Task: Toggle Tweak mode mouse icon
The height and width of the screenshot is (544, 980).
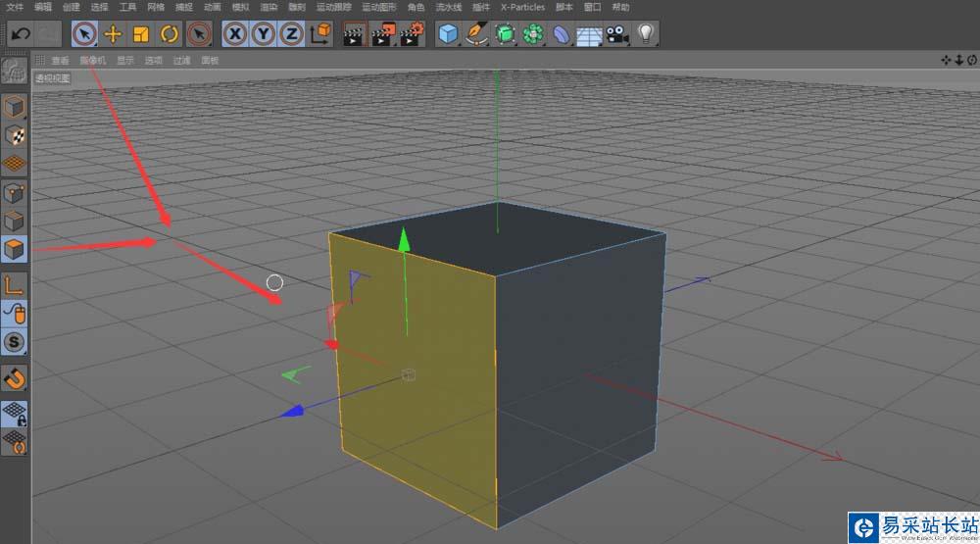Action: pos(15,314)
